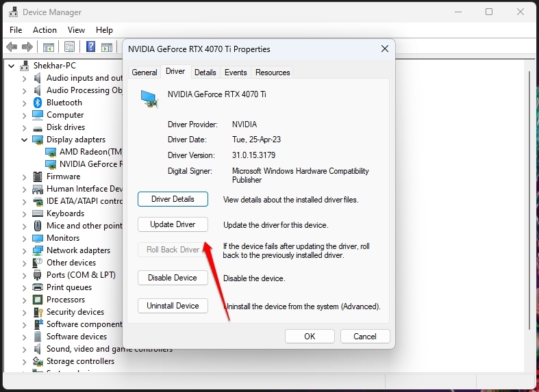The image size is (539, 392).
Task: Expand the Bluetooth node
Action: point(24,103)
